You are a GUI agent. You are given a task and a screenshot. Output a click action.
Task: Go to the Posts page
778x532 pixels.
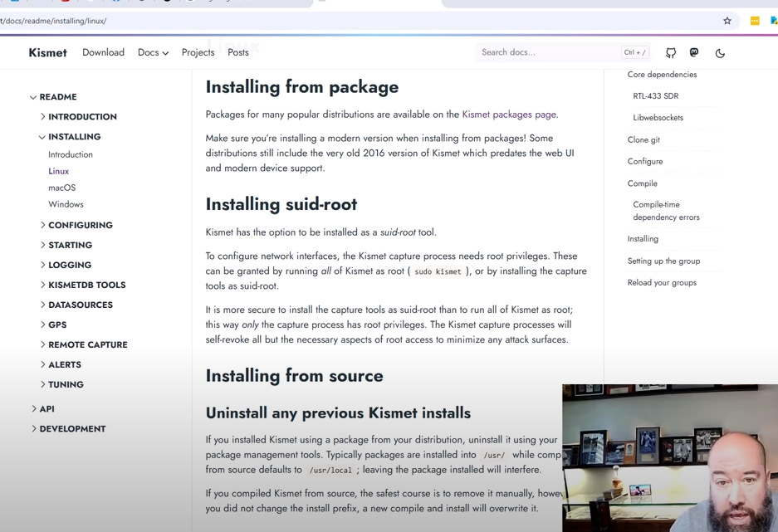point(238,52)
